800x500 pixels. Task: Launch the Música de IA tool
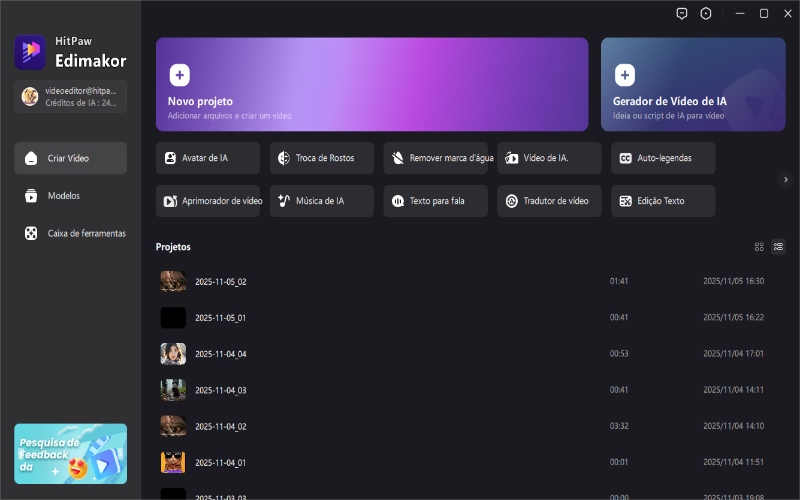click(321, 201)
